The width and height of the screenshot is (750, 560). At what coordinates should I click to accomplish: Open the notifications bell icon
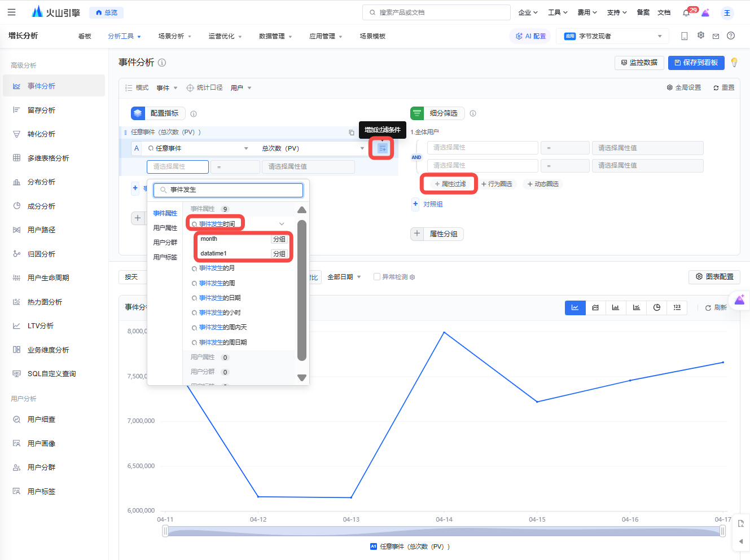click(686, 12)
